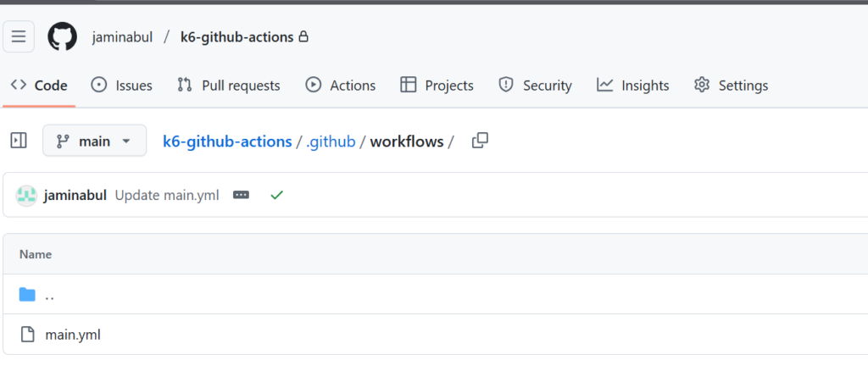Go to the Actions tab

tap(341, 86)
